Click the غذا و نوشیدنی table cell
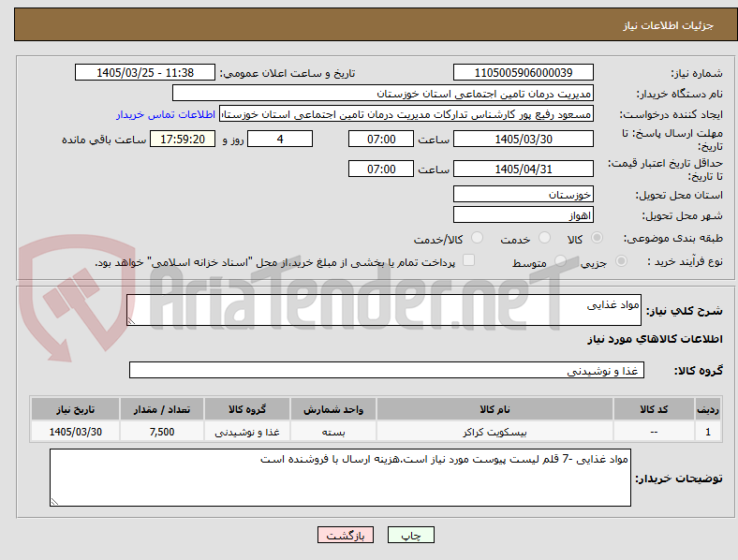The image size is (738, 560). click(x=247, y=432)
